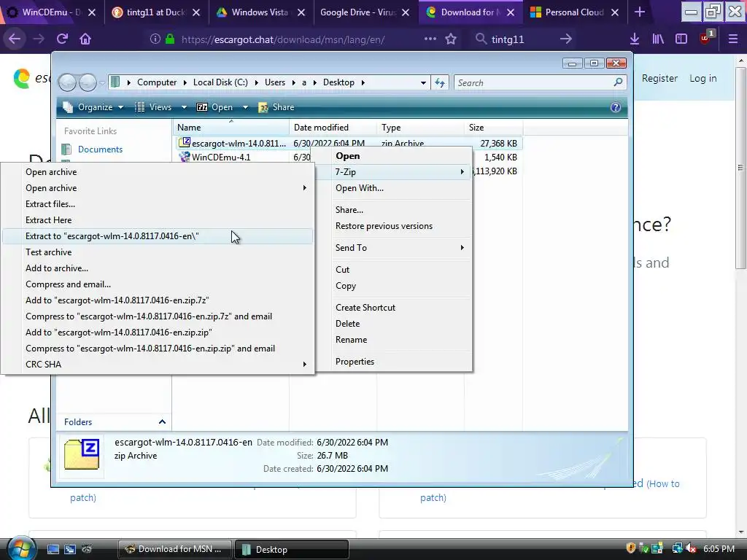Open page actions three-dot menu
Screen dimensions: 747x560
(430, 39)
